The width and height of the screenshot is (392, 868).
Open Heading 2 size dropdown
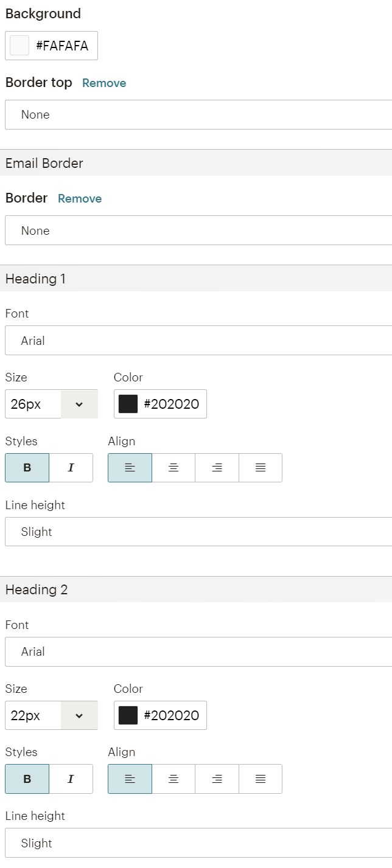[x=79, y=715]
